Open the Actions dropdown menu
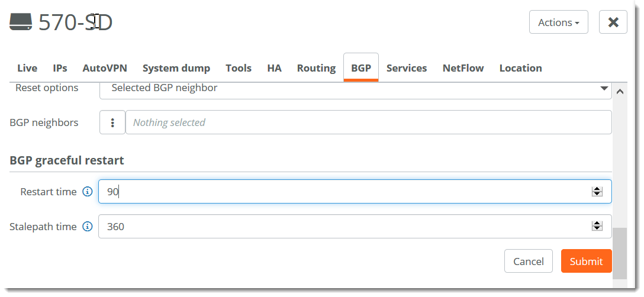The width and height of the screenshot is (644, 297). tap(558, 22)
